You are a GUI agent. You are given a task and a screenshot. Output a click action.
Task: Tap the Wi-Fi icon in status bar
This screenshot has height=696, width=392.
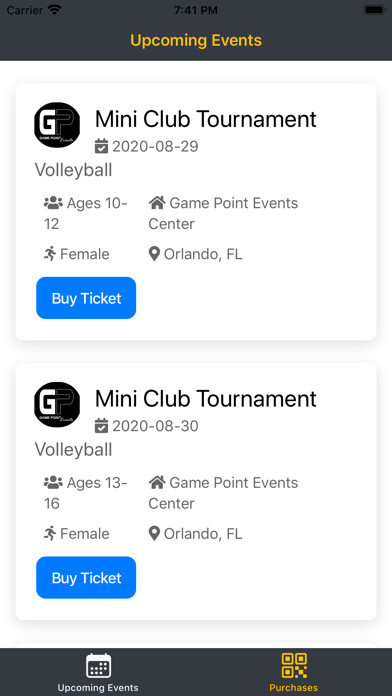pos(55,10)
